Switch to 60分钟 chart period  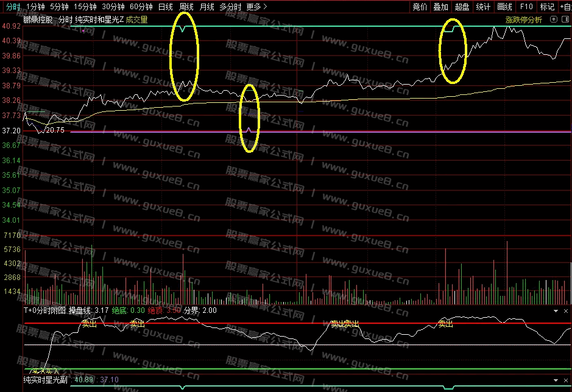(x=141, y=7)
